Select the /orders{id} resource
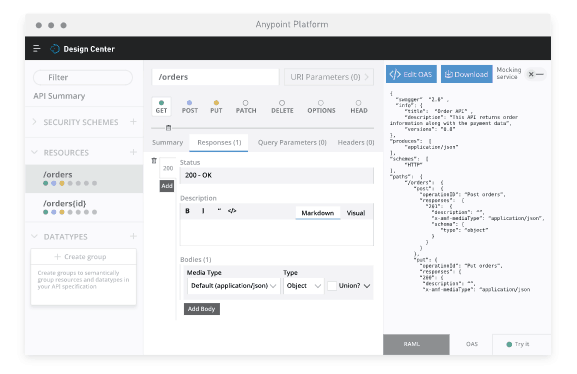The image size is (577, 374). [84, 207]
